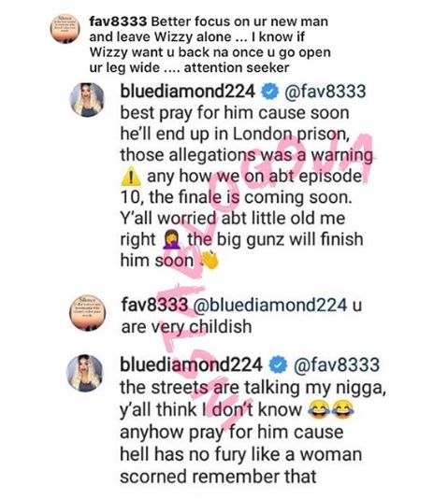
Task: Click the fav8333 username in top comment
Action: pyautogui.click(x=118, y=21)
